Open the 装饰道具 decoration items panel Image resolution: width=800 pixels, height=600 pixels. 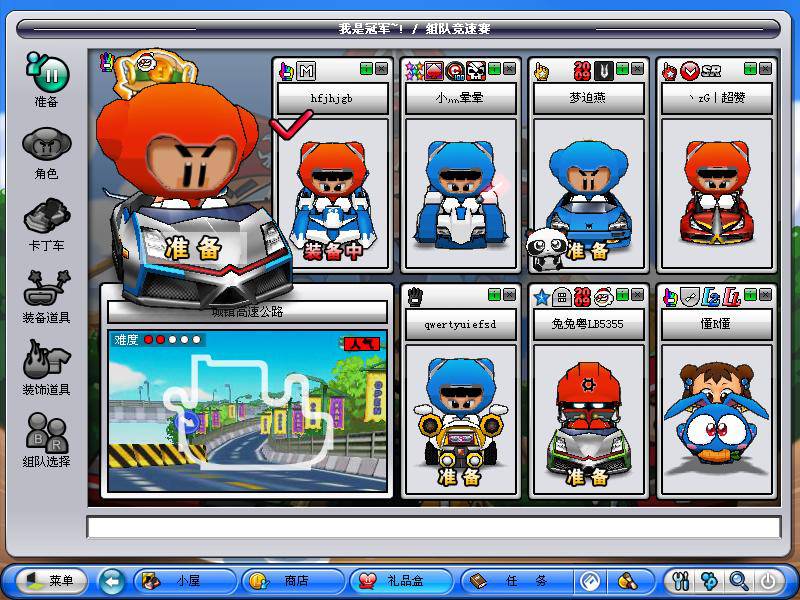point(46,368)
